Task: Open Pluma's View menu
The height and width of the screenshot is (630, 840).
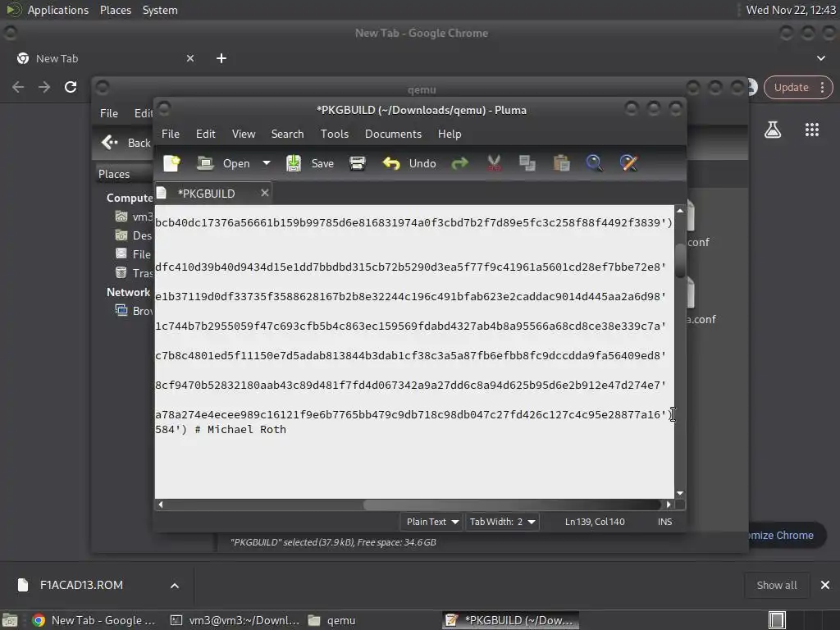Action: pyautogui.click(x=243, y=134)
